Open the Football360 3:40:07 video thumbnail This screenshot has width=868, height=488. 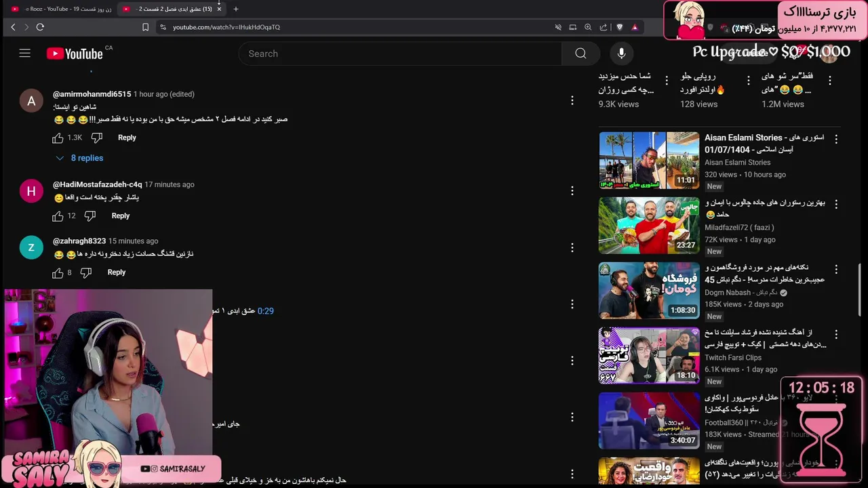649,420
